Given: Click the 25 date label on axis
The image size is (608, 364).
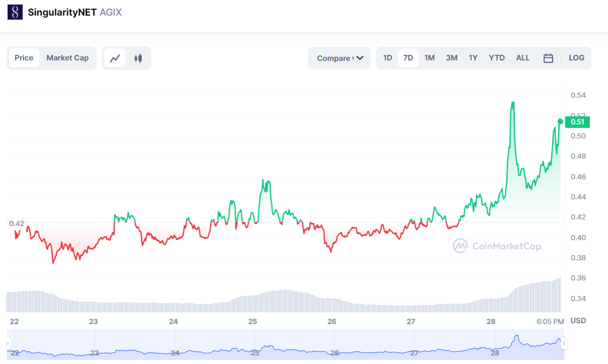Looking at the screenshot, I should pos(253,321).
